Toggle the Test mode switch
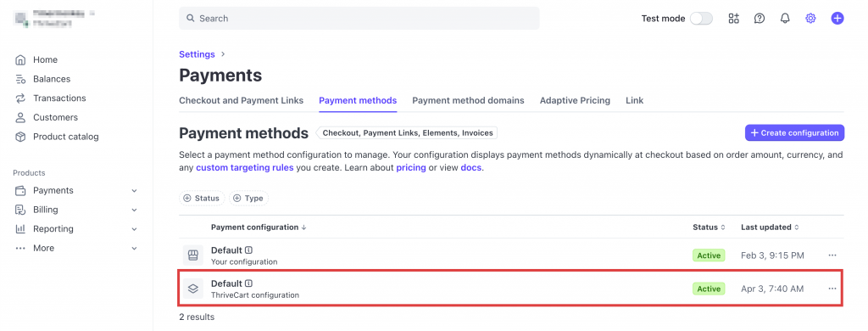 tap(701, 19)
